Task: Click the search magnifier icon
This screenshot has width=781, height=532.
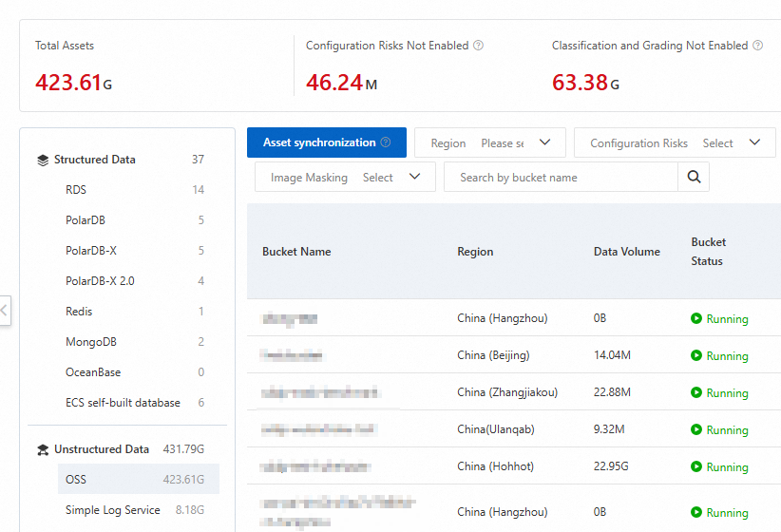Action: (693, 177)
